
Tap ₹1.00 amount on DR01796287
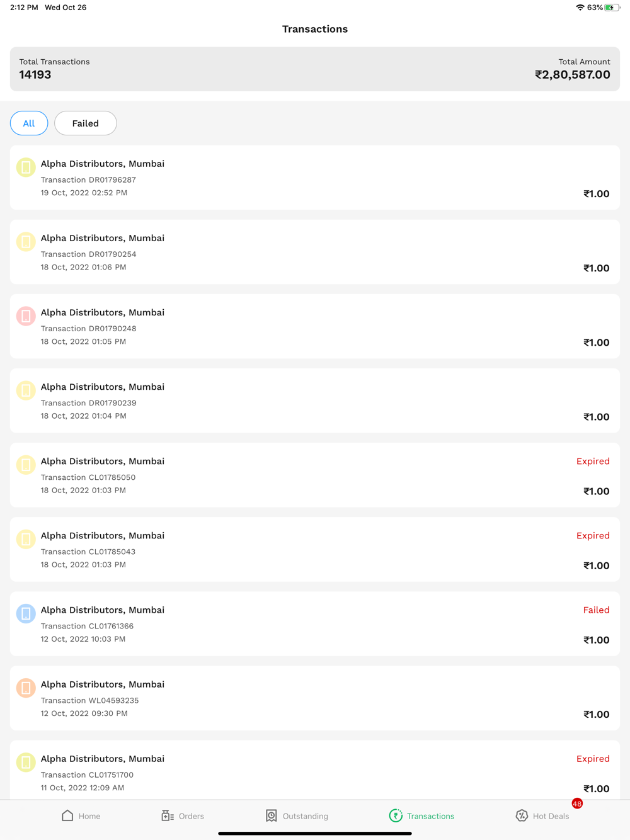(596, 193)
